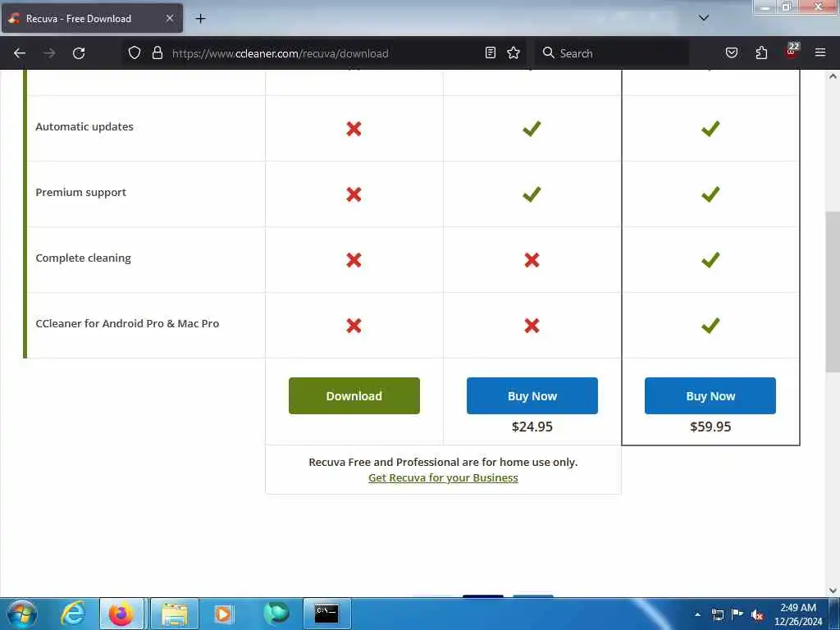Click the $59.95 price text
This screenshot has height=630, width=840.
[x=710, y=427]
